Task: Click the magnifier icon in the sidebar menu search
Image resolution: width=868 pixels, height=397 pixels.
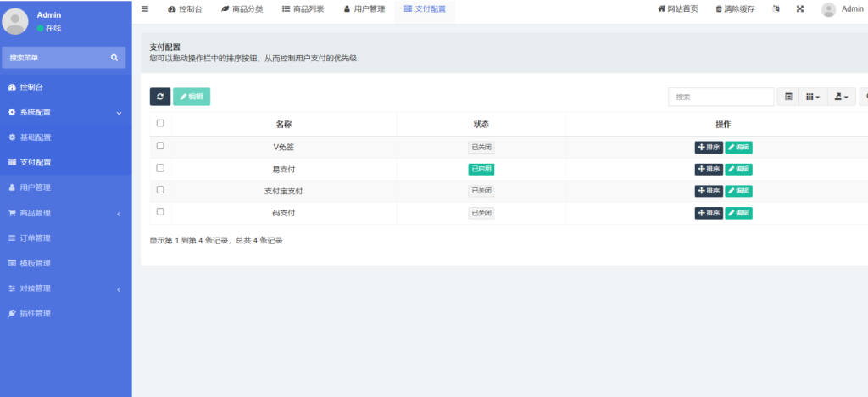Action: tap(114, 58)
